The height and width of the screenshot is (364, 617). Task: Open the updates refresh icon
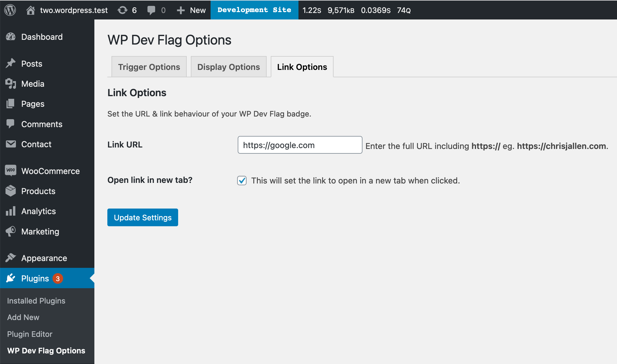(122, 10)
